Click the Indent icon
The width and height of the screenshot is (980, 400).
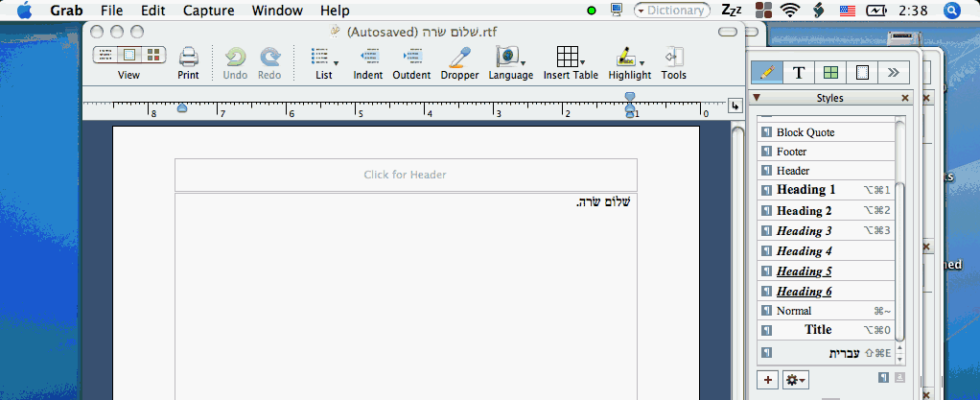[369, 57]
